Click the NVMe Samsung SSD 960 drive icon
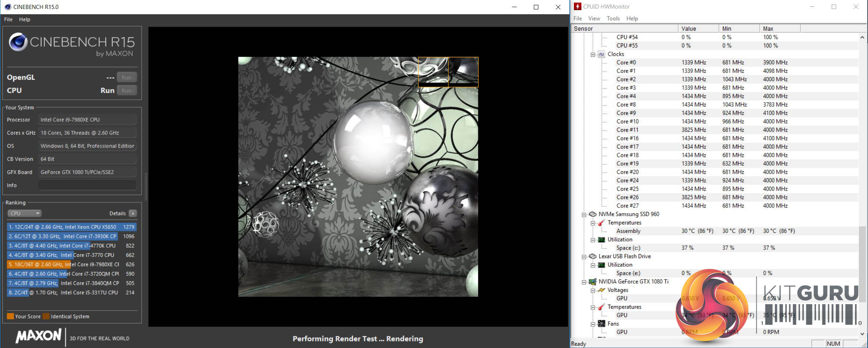This screenshot has width=868, height=348. point(592,214)
